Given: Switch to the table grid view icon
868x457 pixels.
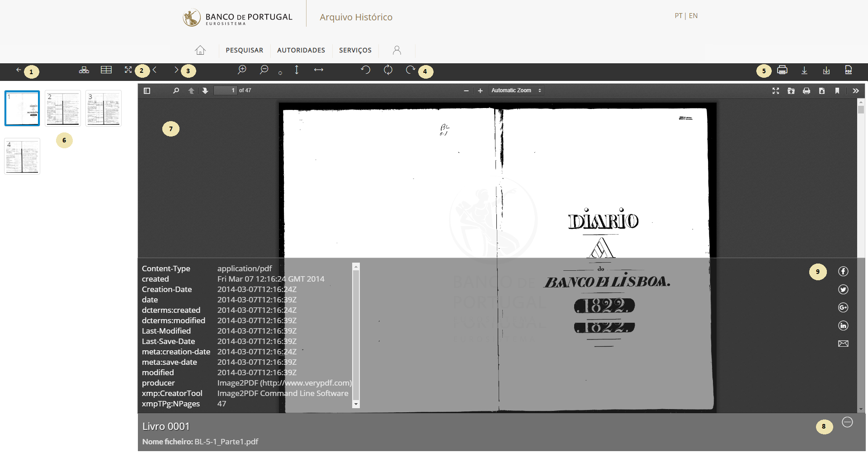Looking at the screenshot, I should (x=106, y=70).
